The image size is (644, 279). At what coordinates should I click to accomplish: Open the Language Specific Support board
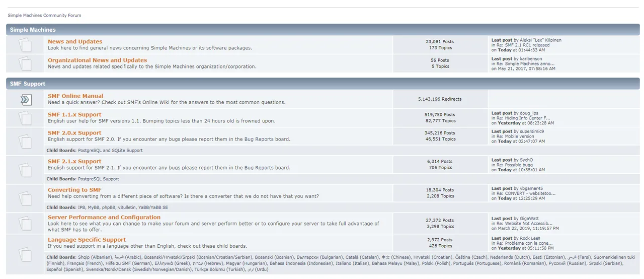[x=87, y=240]
